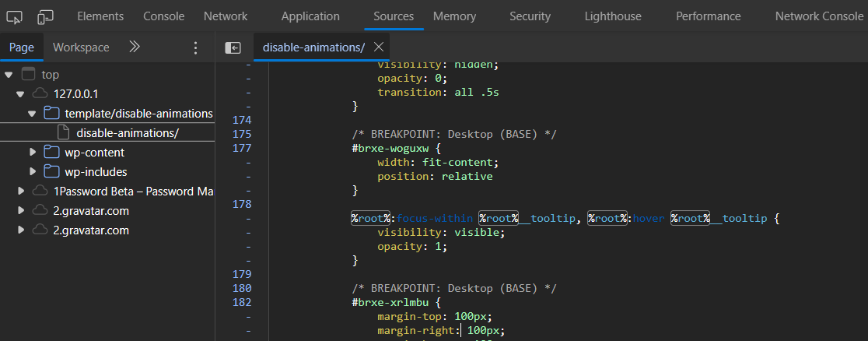Close the disable-animations/ editor tab

tap(379, 47)
